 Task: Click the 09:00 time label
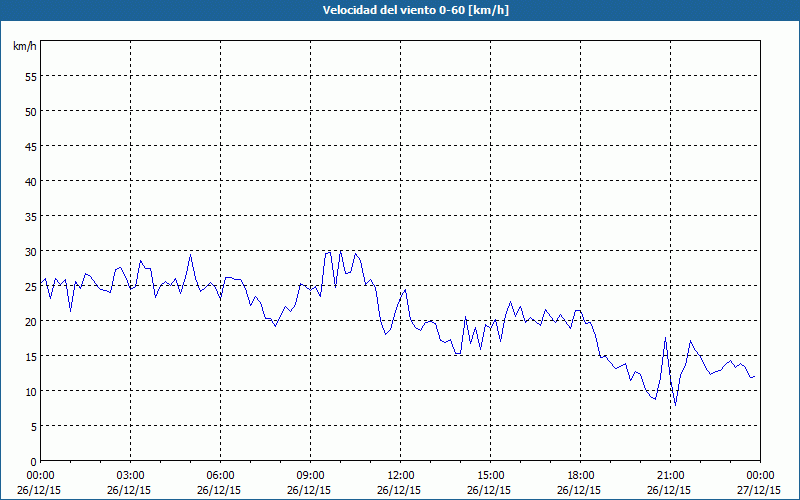tap(310, 476)
